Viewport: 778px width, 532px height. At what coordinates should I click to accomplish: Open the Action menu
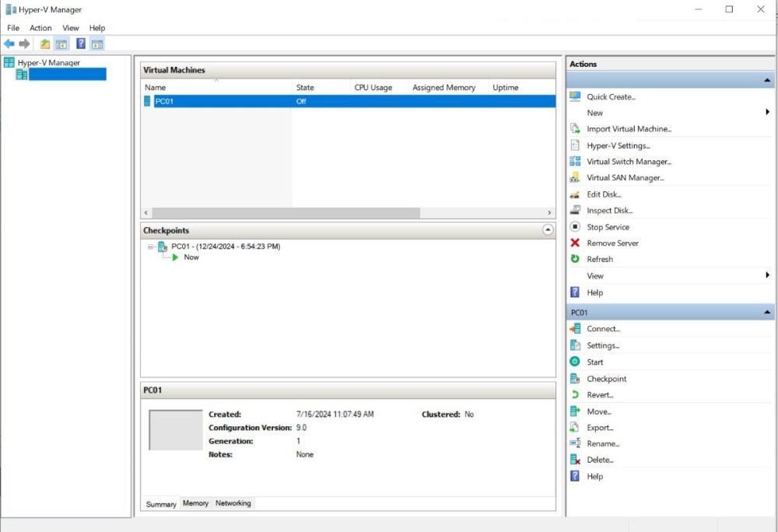(x=40, y=28)
